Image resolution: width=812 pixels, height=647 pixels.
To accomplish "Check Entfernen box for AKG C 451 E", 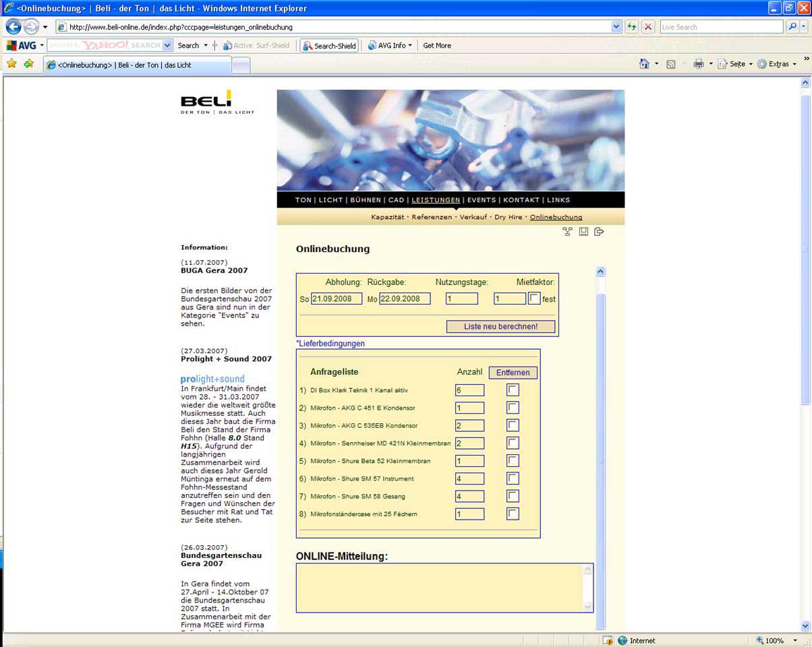I will pos(513,407).
